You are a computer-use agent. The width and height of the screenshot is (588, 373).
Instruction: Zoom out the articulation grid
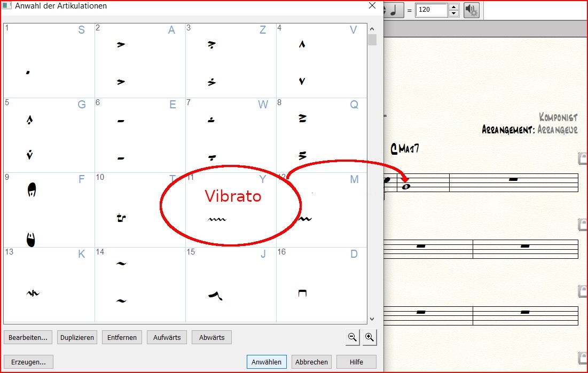pyautogui.click(x=352, y=337)
